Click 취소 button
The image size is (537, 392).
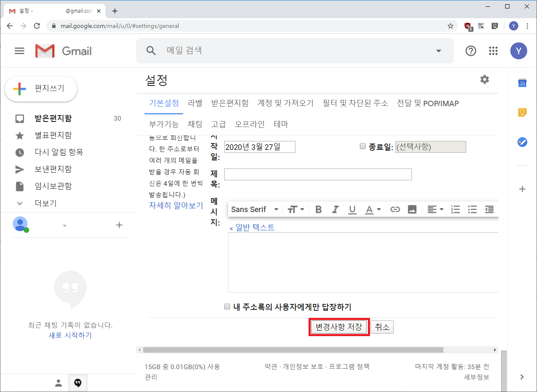(x=382, y=327)
